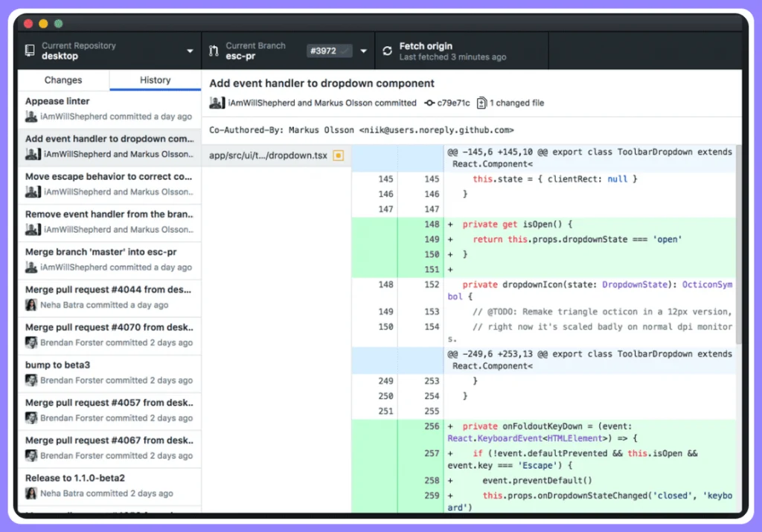The height and width of the screenshot is (532, 762).
Task: Select Release to 1.1.0-beta2 commit
Action: 109,486
